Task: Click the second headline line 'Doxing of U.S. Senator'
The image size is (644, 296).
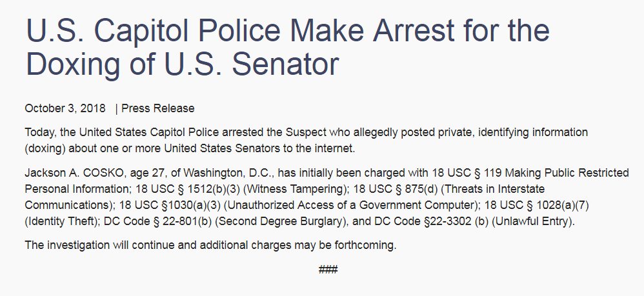Action: (183, 64)
